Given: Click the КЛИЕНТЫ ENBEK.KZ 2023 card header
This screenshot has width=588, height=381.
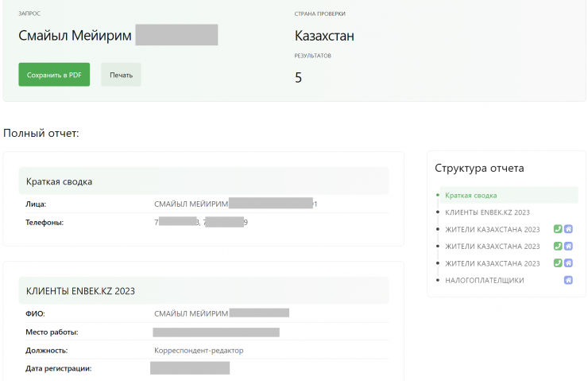Looking at the screenshot, I should (x=80, y=291).
